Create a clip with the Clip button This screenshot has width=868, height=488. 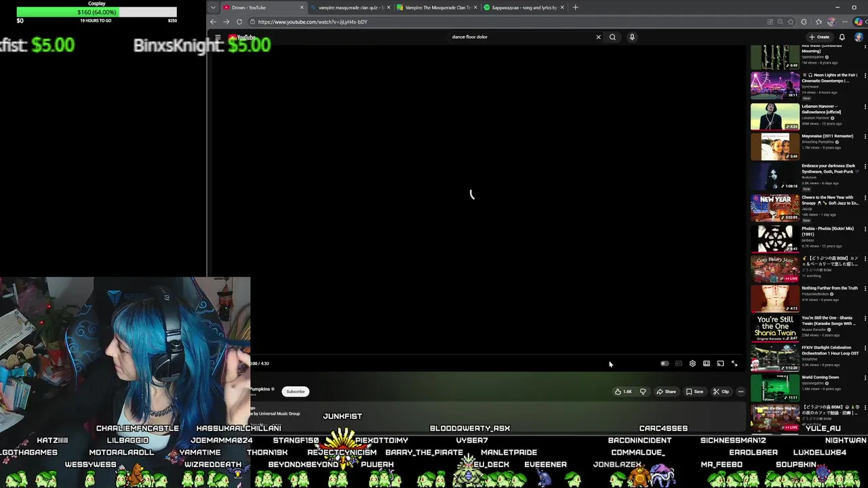click(x=721, y=392)
